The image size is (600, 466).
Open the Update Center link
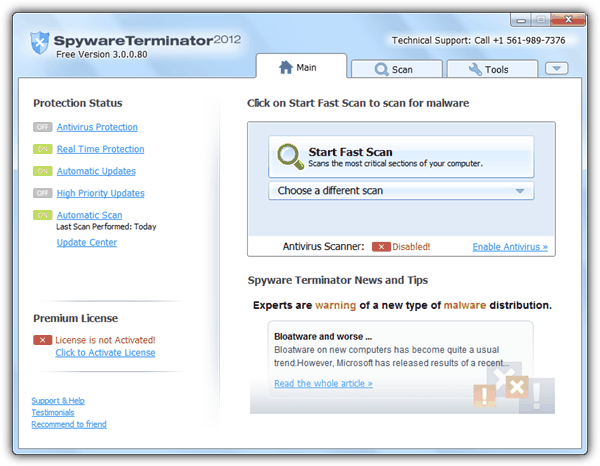87,243
